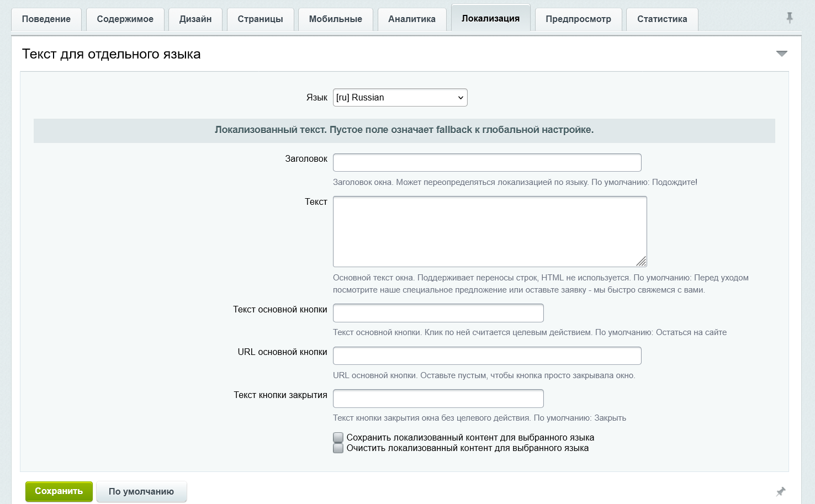Switch to the Аналитика tab
The width and height of the screenshot is (815, 504).
pyautogui.click(x=412, y=19)
